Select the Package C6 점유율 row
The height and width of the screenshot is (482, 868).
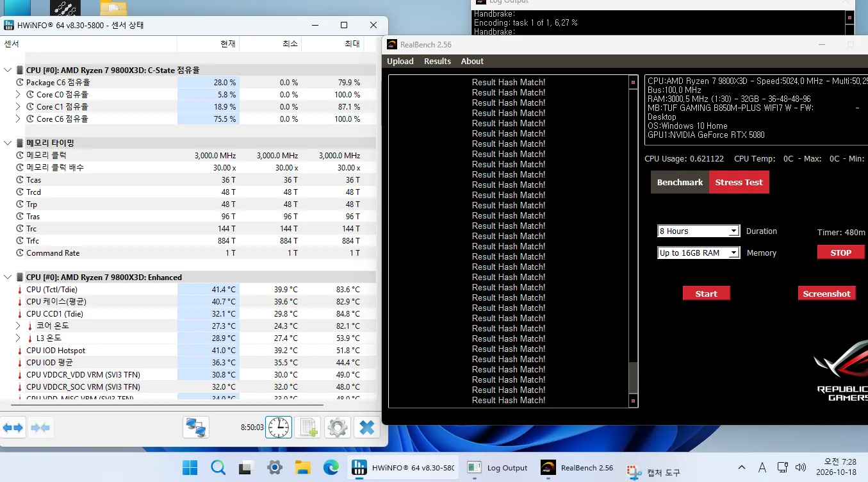click(x=188, y=83)
